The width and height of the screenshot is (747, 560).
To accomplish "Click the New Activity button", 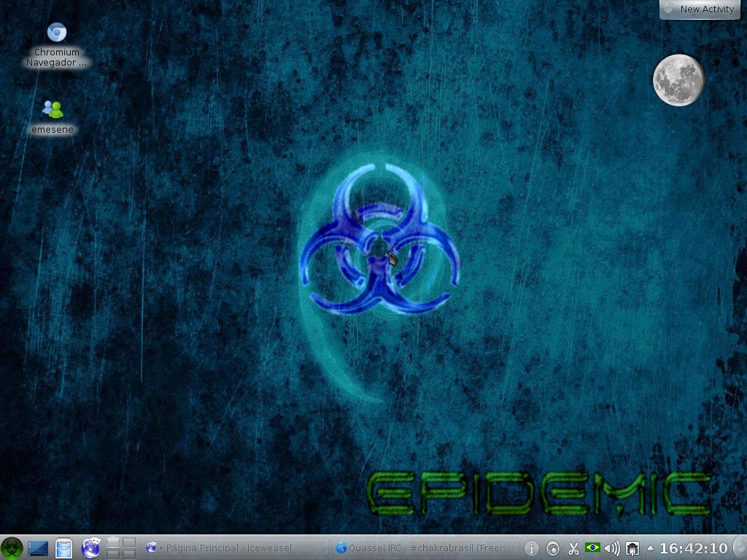I will (x=700, y=9).
